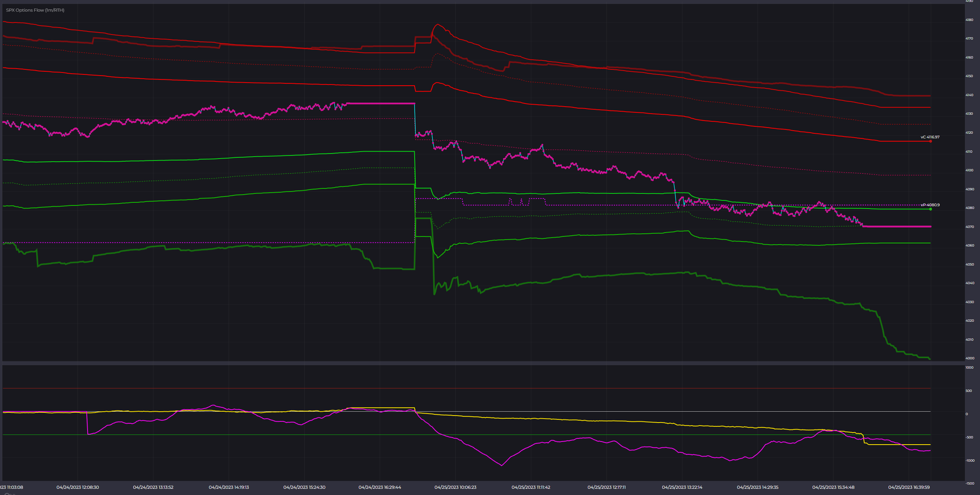Image resolution: width=980 pixels, height=495 pixels.
Task: Click the 4000 price axis label
Action: coord(969,358)
